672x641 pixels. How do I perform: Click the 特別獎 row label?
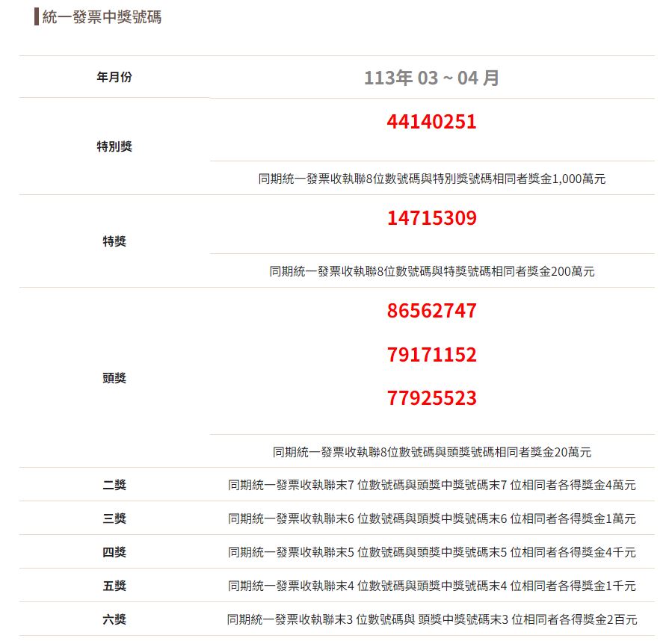[x=114, y=146]
